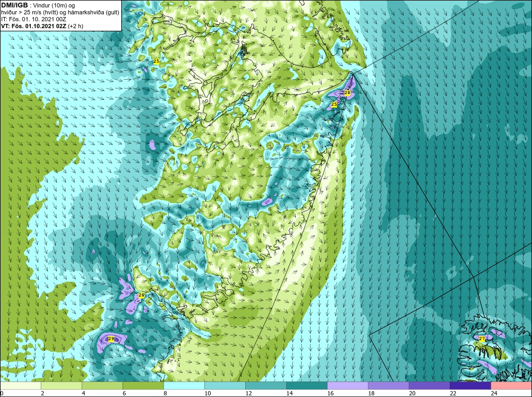Click the yellow 28 label at the northeastern cape
The image size is (532, 397).
click(347, 92)
